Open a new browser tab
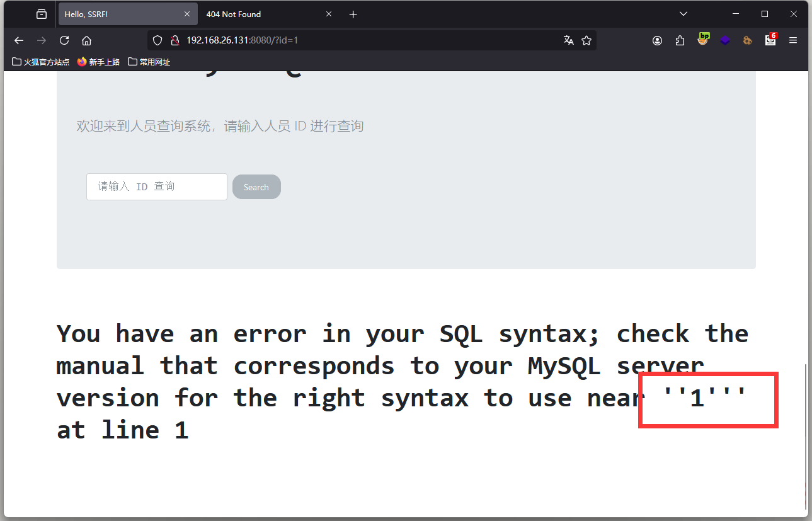The image size is (812, 521). click(353, 14)
